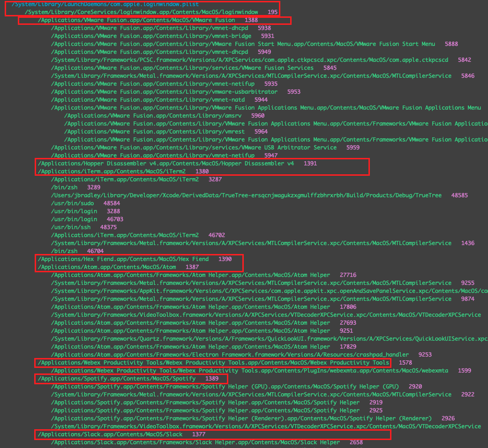Click the Atom Helper line PID 27693
The image size is (488, 448).
point(203,323)
